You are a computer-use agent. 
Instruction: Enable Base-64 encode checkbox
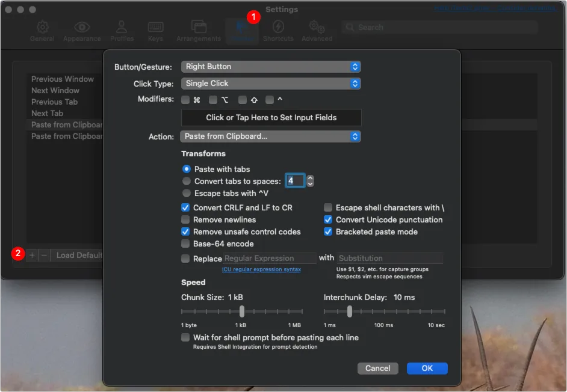185,243
